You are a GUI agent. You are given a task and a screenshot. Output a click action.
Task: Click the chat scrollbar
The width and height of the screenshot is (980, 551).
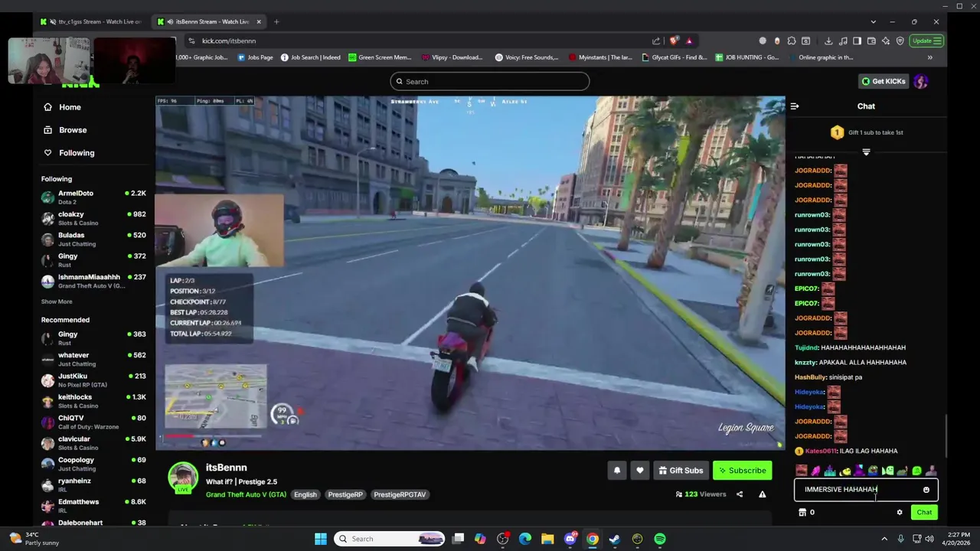coord(946,436)
